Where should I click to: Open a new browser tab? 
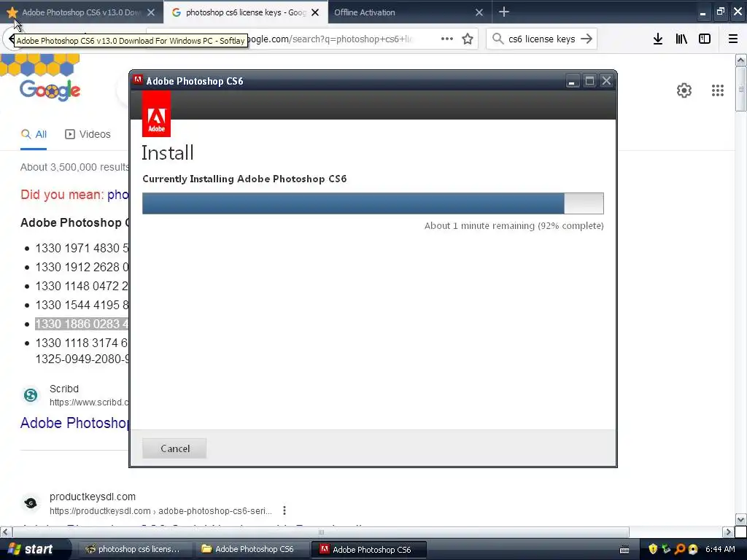pyautogui.click(x=503, y=12)
